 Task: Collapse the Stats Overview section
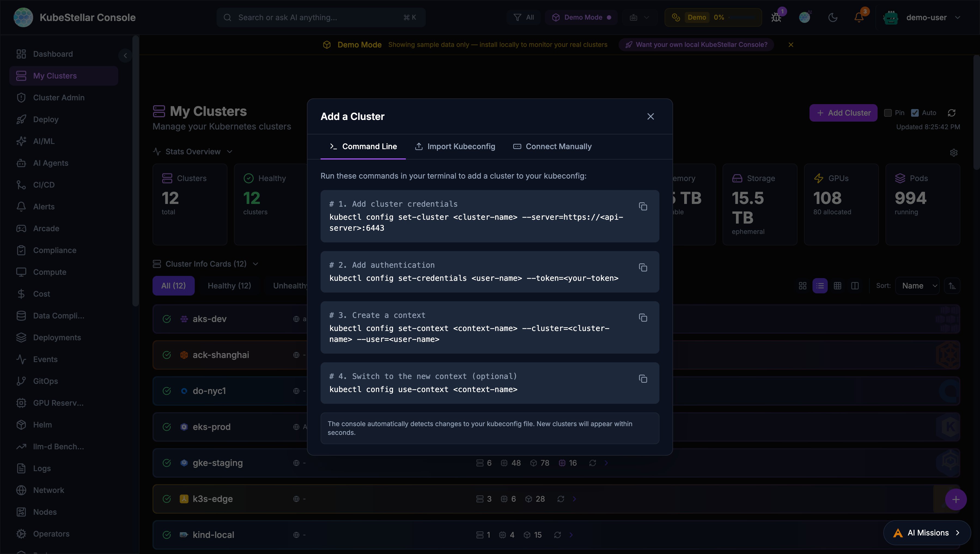pyautogui.click(x=230, y=151)
